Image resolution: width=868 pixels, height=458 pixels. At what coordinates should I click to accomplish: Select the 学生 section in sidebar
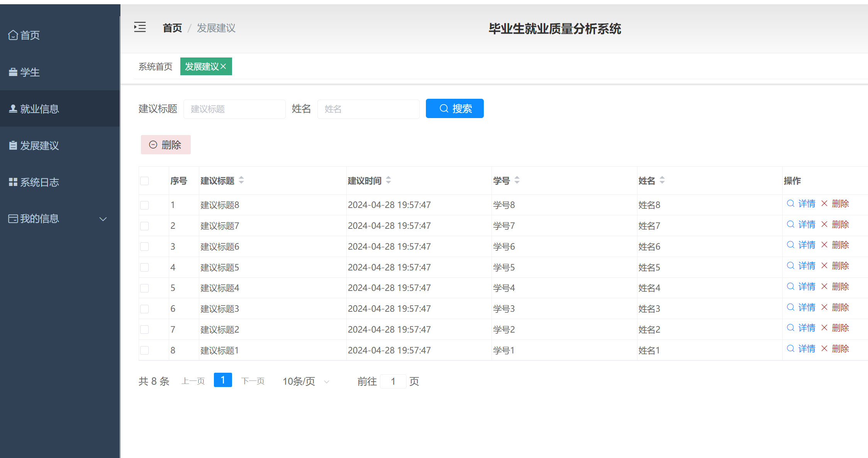point(29,72)
